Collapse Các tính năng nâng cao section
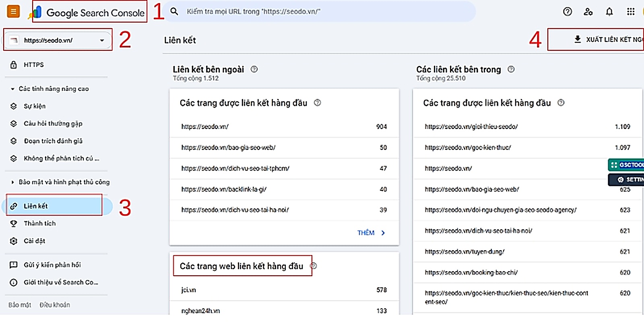 pos(13,89)
